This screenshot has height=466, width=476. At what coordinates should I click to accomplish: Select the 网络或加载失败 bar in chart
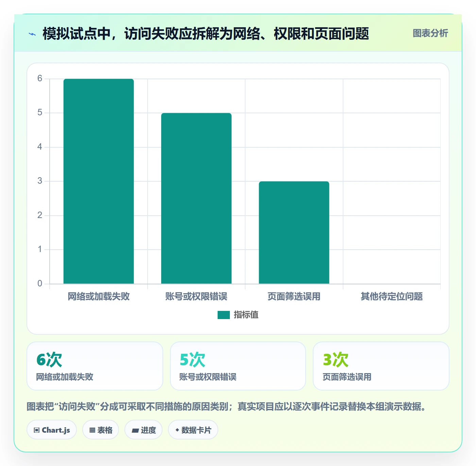99,181
